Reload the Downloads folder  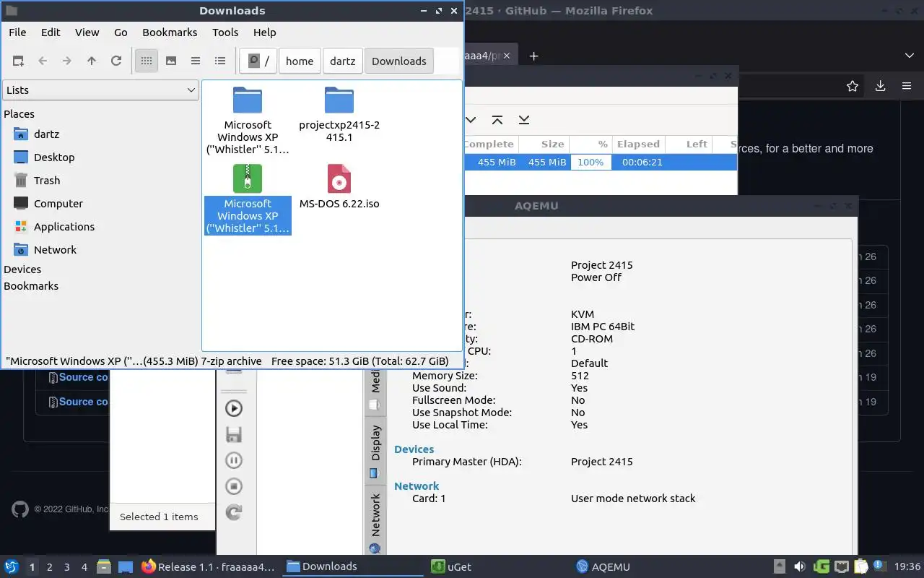[x=116, y=61]
